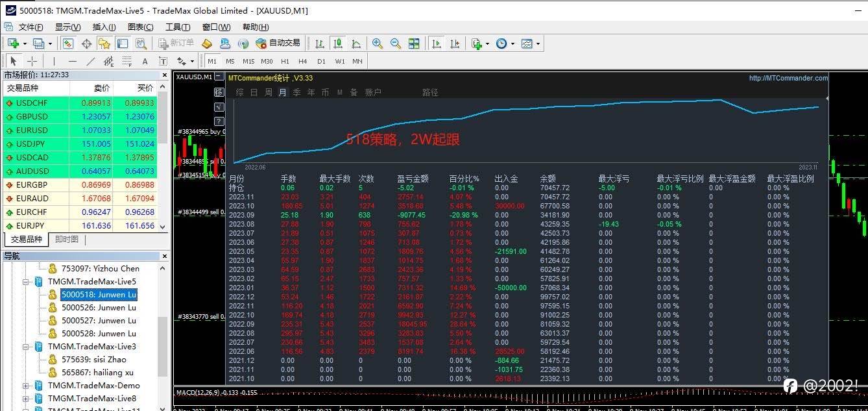
Task: Open the http://MTCommander.com link
Action: 788,78
